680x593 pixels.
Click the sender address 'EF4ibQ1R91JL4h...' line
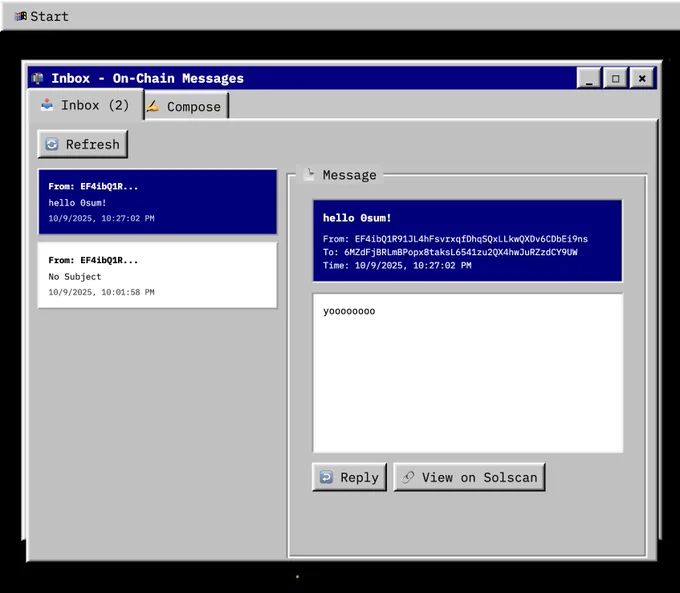coord(455,239)
